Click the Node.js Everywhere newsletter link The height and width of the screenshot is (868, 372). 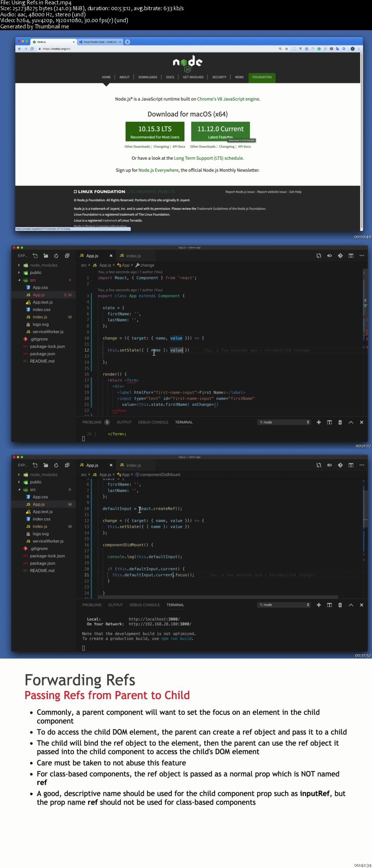click(158, 170)
